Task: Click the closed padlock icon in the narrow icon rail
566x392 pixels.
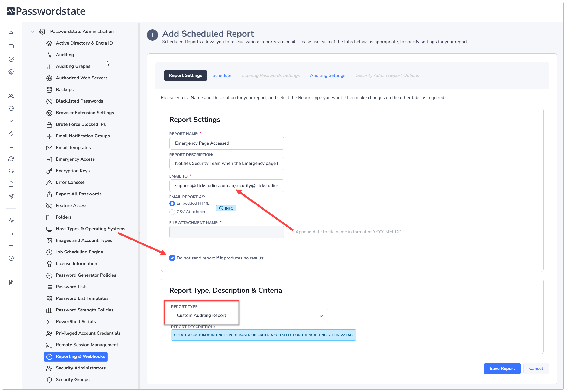Action: (x=11, y=34)
